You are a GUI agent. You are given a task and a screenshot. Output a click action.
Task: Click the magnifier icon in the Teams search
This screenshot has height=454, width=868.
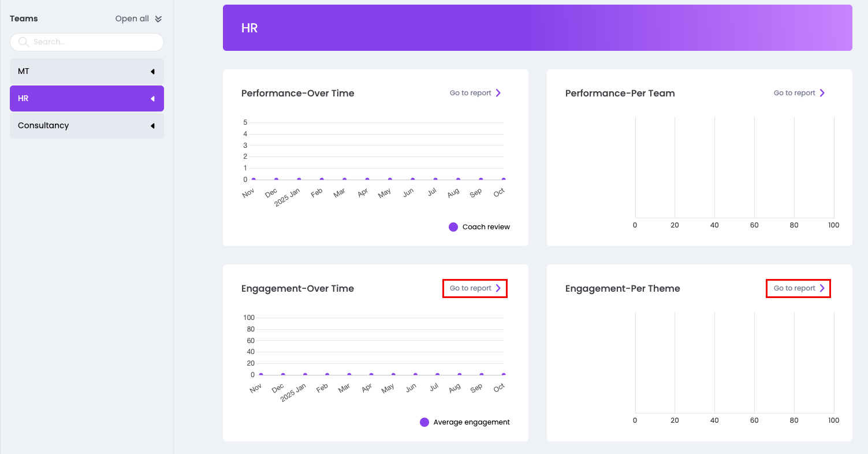[x=23, y=42]
